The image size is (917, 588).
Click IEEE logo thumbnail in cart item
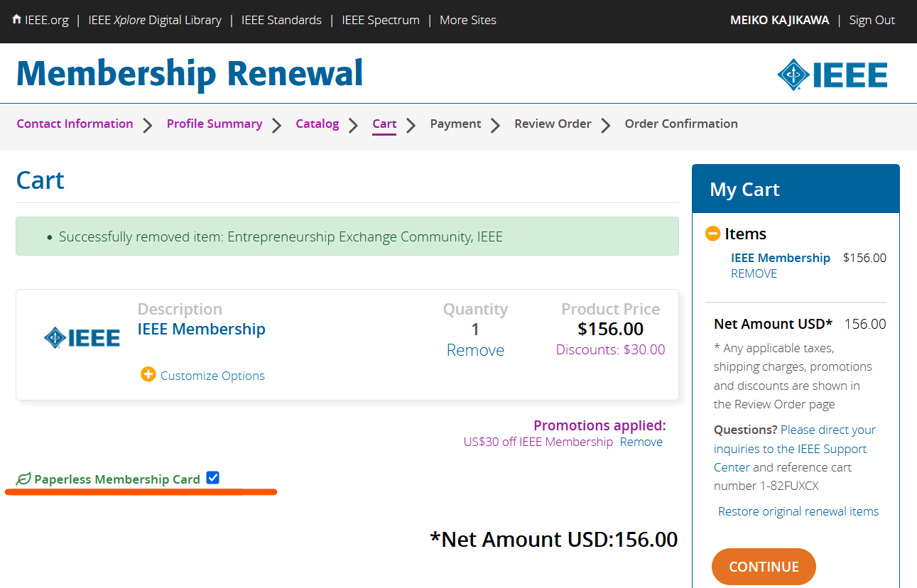pos(82,337)
